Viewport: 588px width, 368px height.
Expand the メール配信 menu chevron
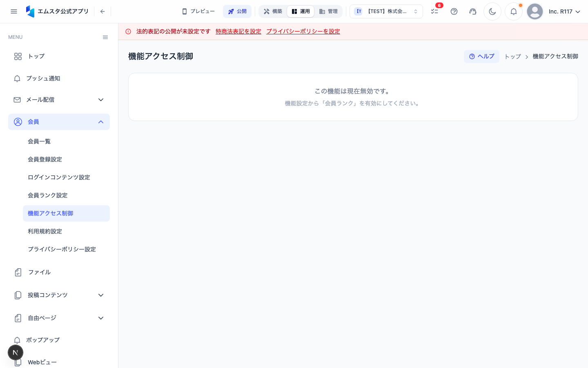coord(101,100)
